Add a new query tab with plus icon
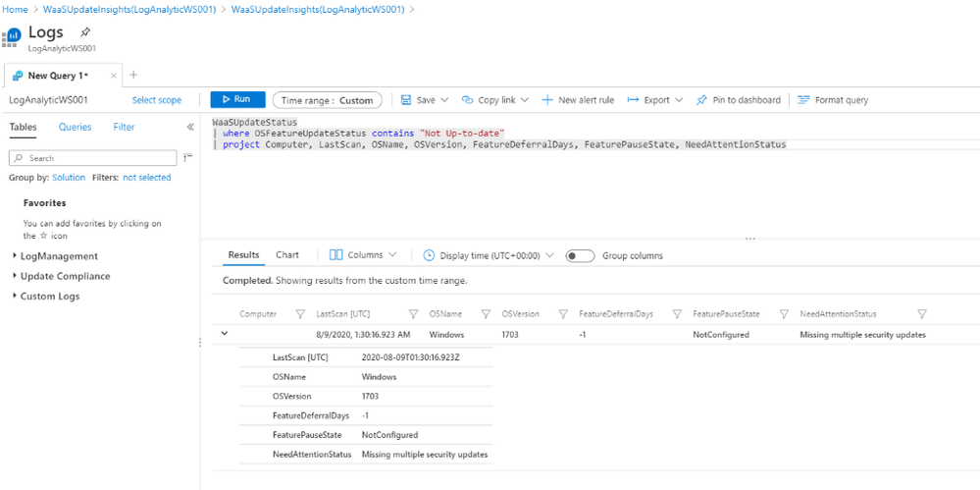The height and width of the screenshot is (490, 980). tap(133, 75)
